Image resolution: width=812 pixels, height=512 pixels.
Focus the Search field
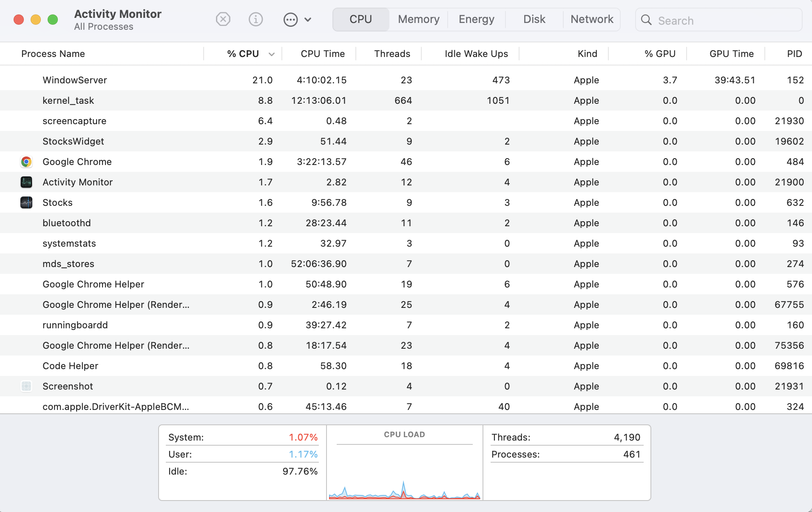click(x=718, y=20)
